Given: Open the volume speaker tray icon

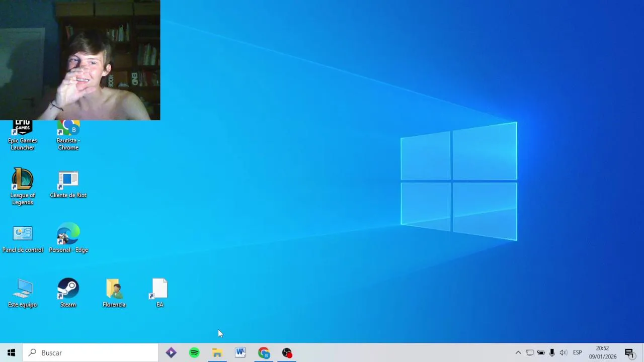Looking at the screenshot, I should click(x=563, y=353).
